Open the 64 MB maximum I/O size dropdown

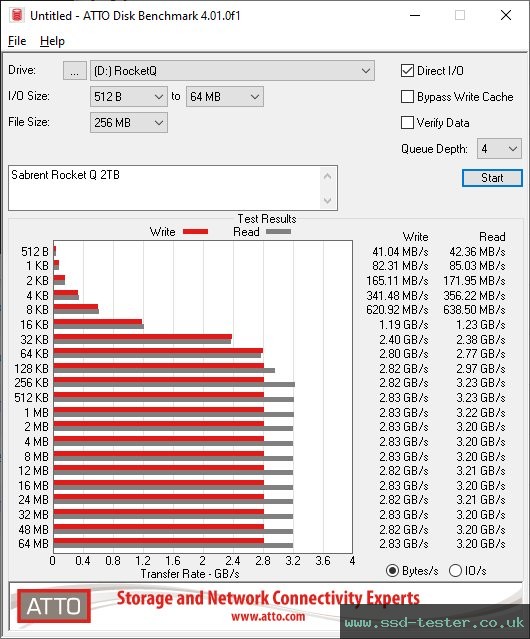click(x=225, y=97)
